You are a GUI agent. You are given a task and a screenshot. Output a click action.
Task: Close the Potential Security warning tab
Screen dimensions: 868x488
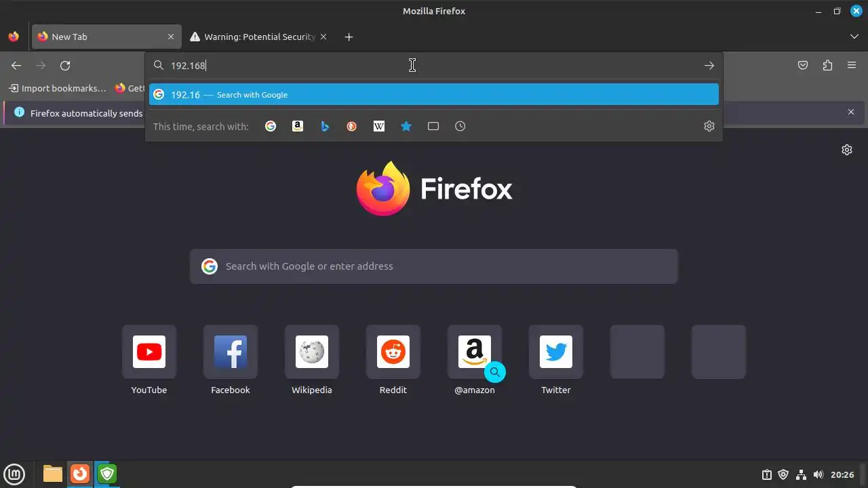323,37
